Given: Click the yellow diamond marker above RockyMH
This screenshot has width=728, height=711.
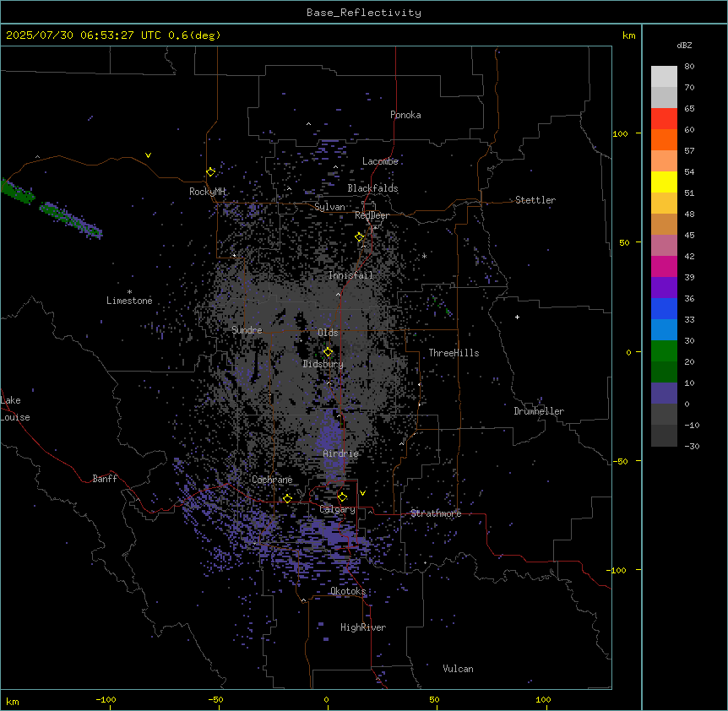Looking at the screenshot, I should [x=211, y=172].
